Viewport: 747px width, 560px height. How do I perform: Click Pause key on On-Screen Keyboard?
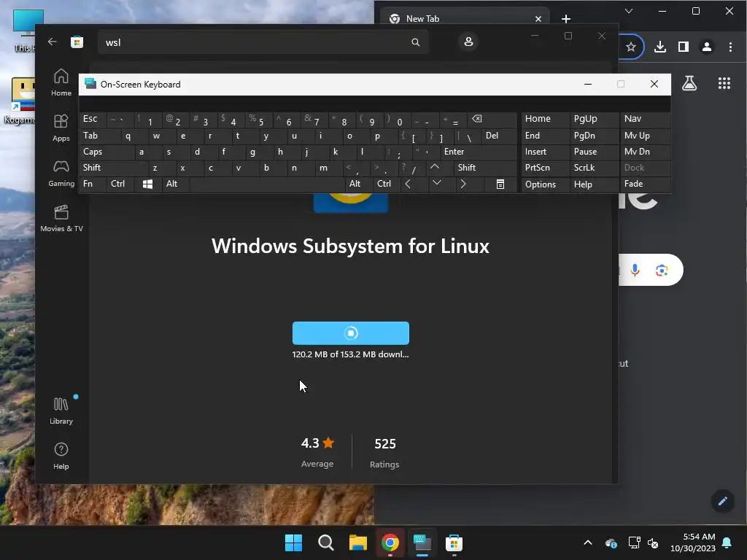pyautogui.click(x=594, y=152)
